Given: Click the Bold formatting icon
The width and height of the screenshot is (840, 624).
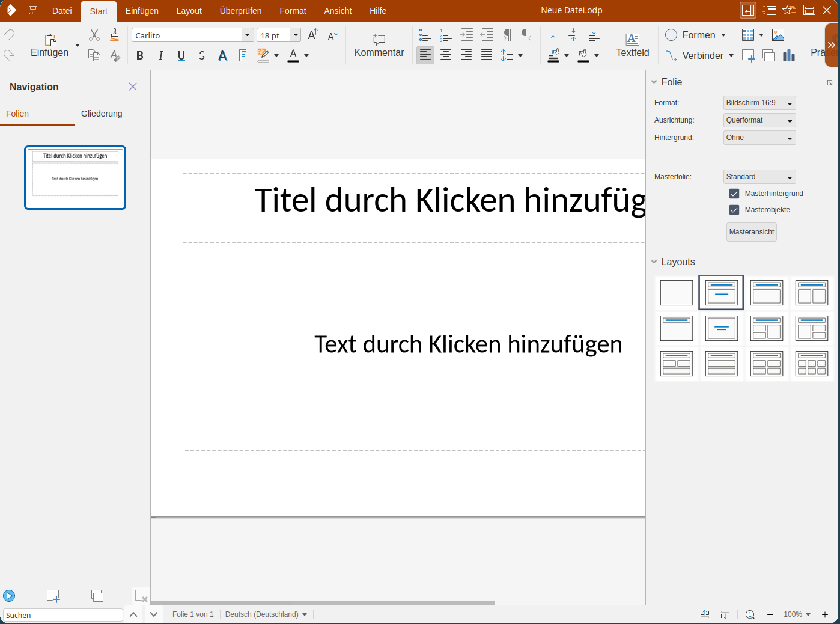Looking at the screenshot, I should (140, 56).
